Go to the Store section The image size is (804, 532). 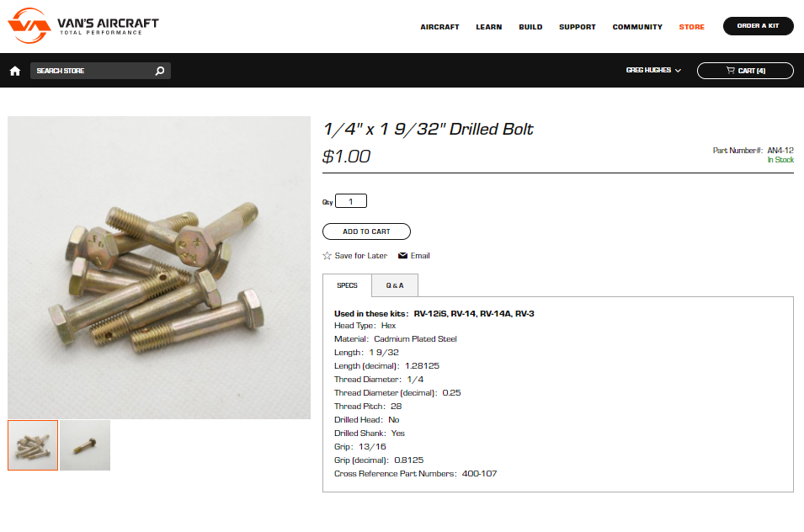(x=692, y=27)
